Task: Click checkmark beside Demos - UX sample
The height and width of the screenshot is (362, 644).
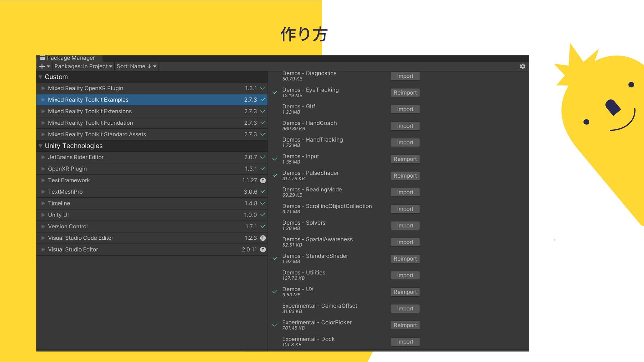Action: (275, 292)
